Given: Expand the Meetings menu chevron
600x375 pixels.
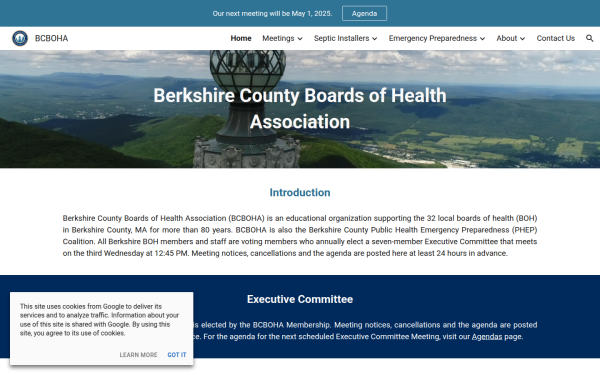Looking at the screenshot, I should click(x=300, y=39).
